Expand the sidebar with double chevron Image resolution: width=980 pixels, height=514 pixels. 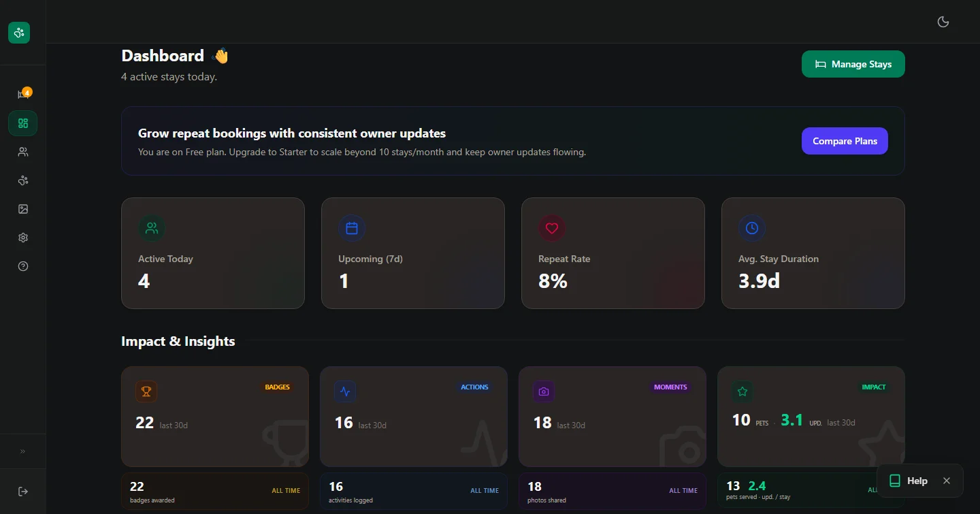pos(23,451)
